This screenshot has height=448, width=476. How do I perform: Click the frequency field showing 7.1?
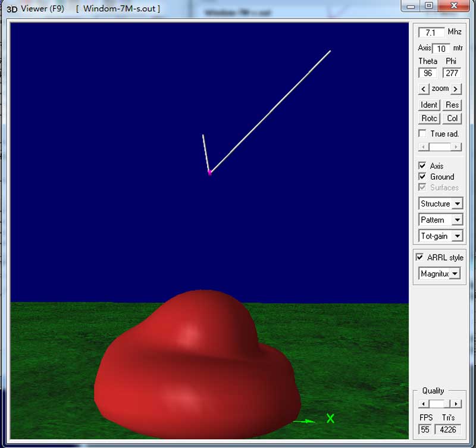431,32
